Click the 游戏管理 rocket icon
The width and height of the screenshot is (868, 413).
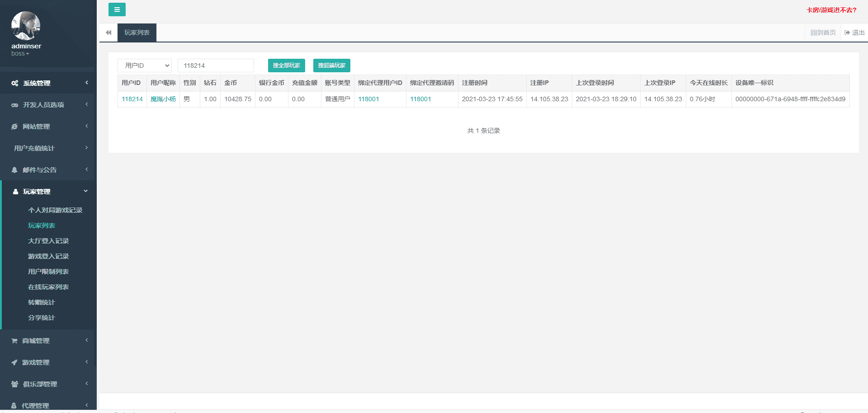(x=14, y=362)
